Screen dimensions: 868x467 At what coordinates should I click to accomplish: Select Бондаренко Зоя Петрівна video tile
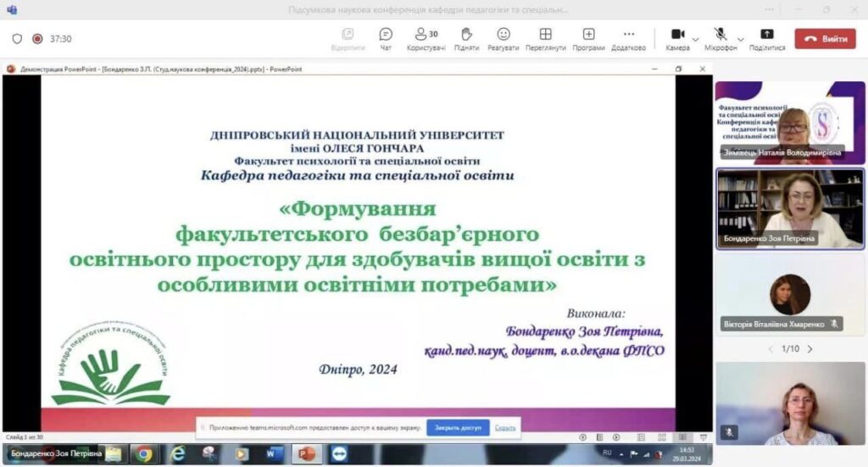(x=790, y=208)
